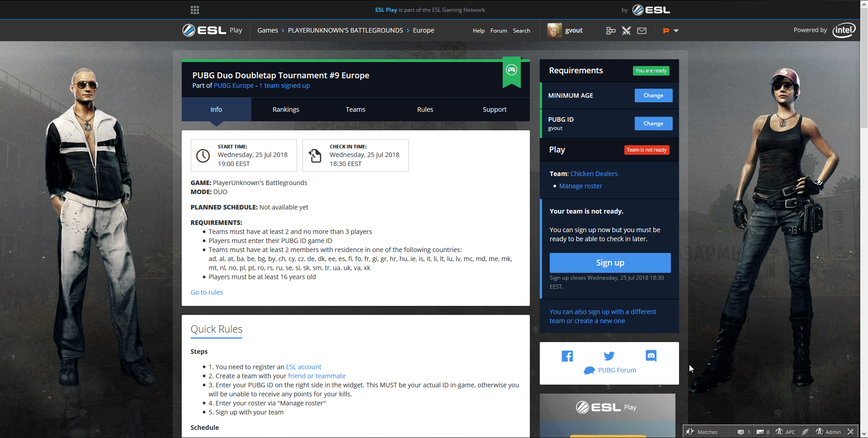Open the Manage roster link
Image resolution: width=868 pixels, height=438 pixels.
(x=580, y=186)
